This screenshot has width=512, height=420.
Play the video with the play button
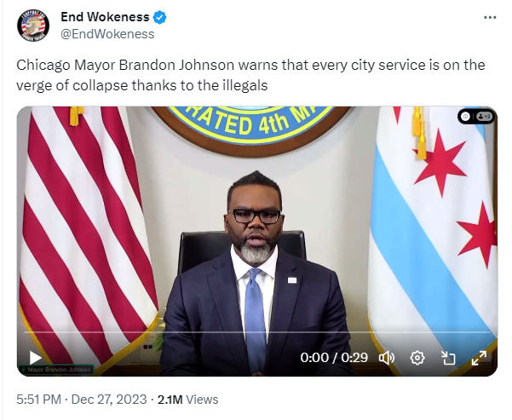[35, 357]
